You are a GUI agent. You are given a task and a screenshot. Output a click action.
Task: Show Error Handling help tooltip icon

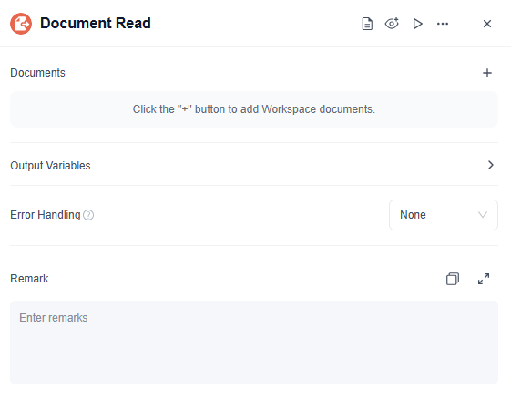(88, 215)
